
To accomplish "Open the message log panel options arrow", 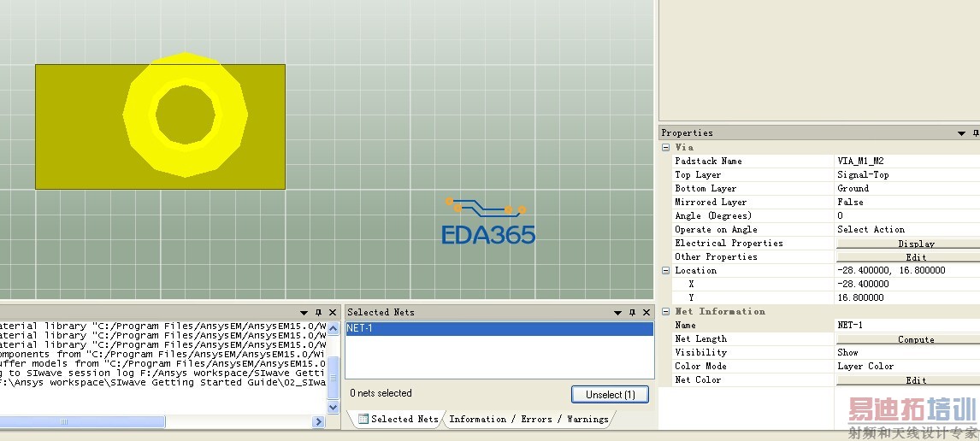I will click(304, 312).
